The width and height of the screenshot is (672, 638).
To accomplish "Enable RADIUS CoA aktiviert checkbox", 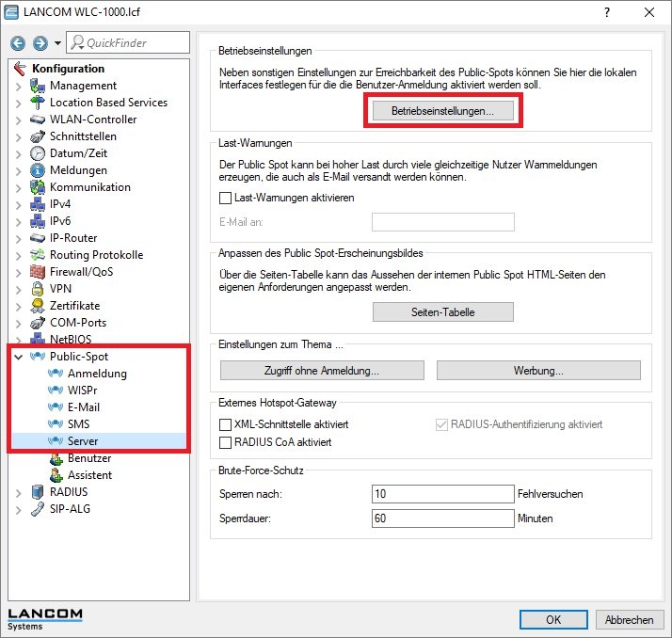I will pyautogui.click(x=225, y=442).
